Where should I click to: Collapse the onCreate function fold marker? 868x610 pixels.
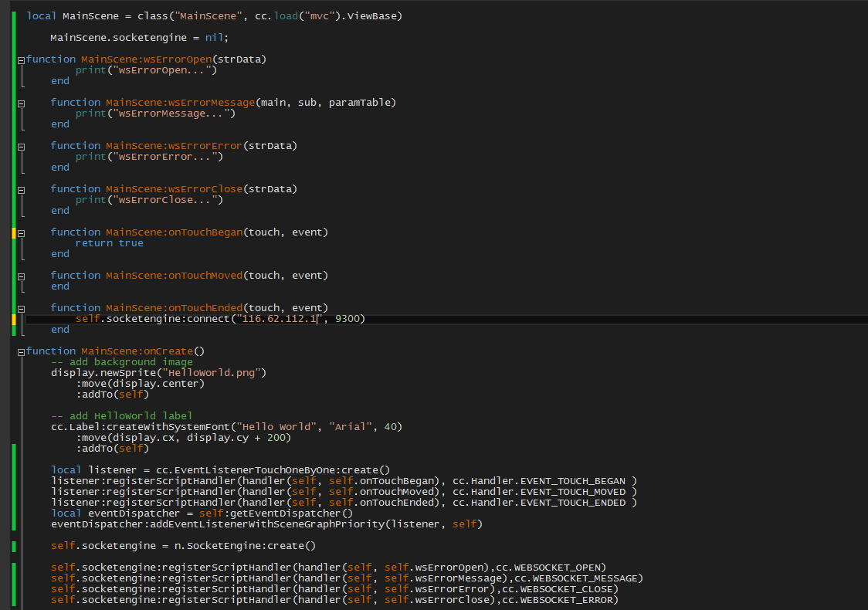[21, 351]
